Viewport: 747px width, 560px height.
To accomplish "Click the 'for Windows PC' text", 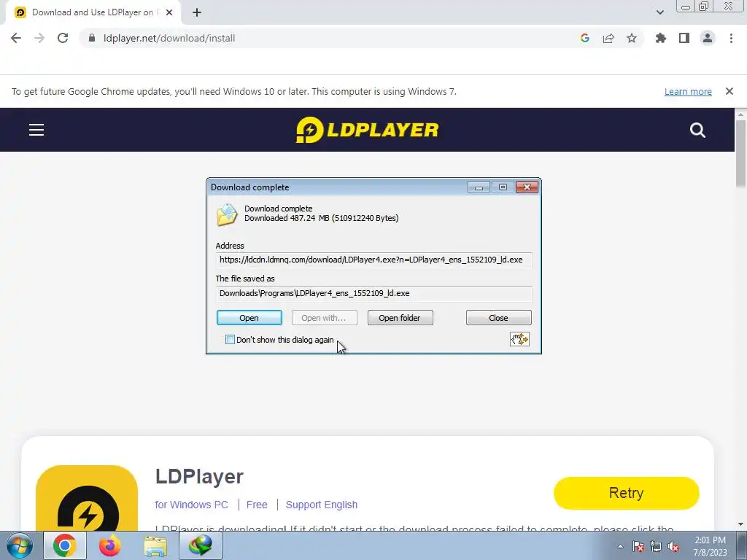I will pos(192,505).
